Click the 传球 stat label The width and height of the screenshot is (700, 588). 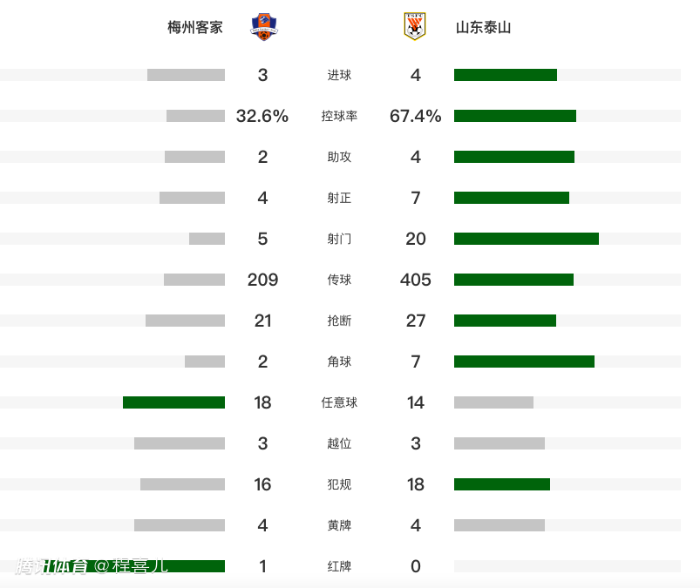point(339,280)
